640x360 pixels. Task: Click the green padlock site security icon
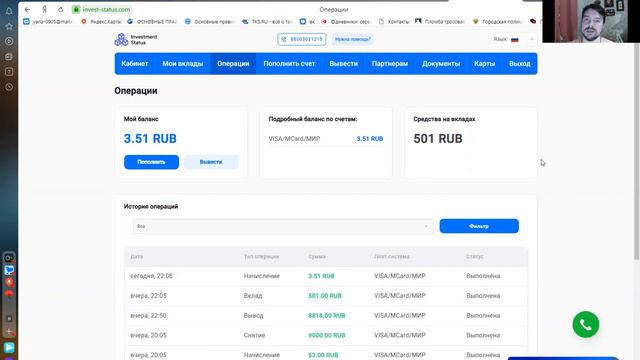[x=76, y=9]
